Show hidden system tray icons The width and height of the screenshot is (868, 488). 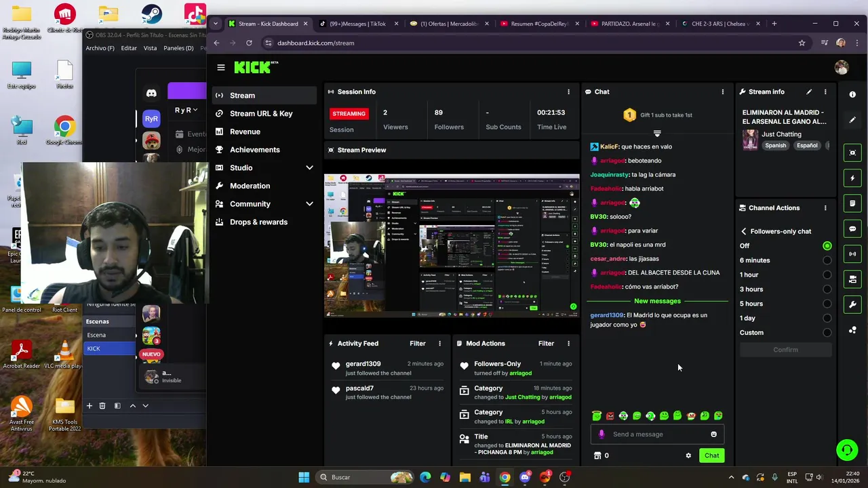pyautogui.click(x=731, y=477)
